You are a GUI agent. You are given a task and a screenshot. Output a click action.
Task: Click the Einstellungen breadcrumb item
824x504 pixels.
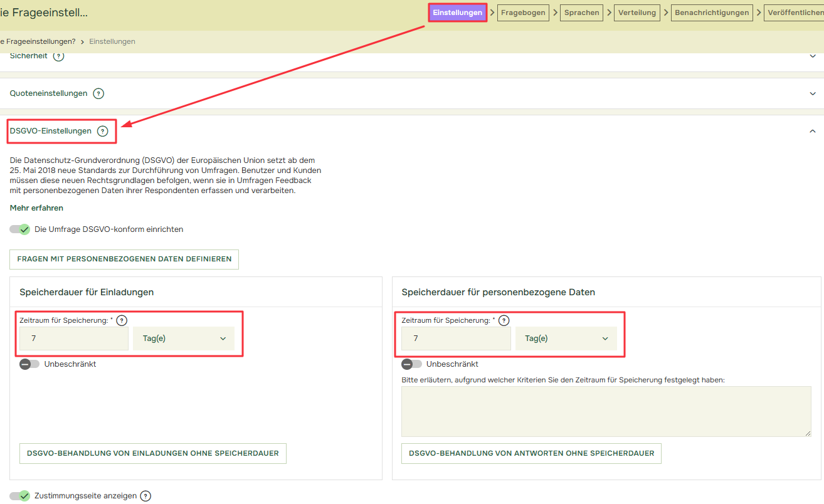(x=112, y=41)
